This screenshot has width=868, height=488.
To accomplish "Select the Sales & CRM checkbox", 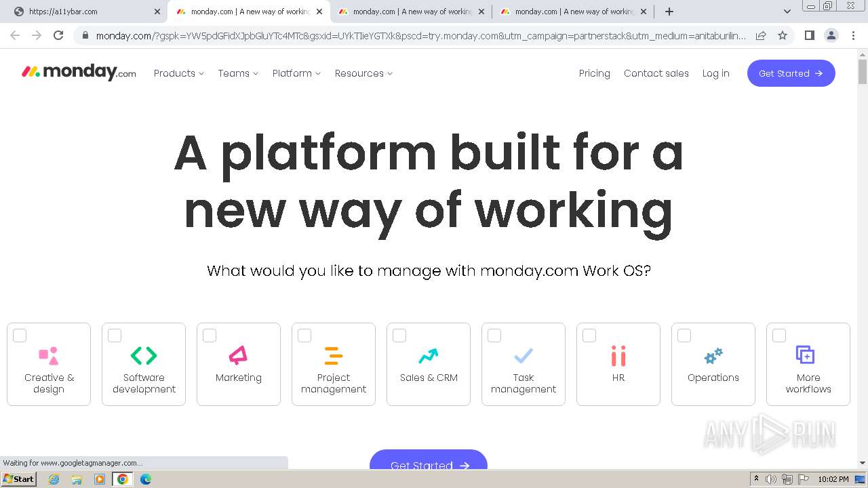I will coord(399,335).
